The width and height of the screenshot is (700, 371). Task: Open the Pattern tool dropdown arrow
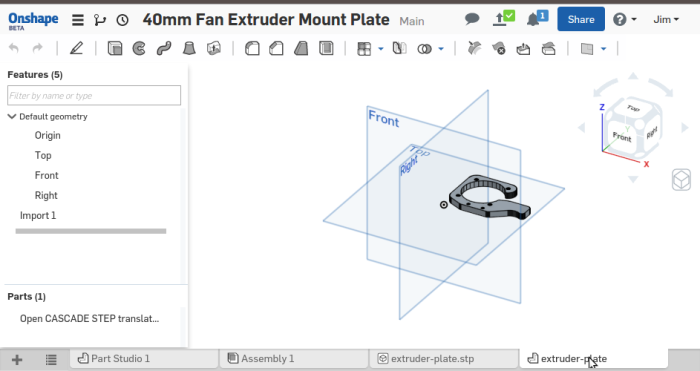point(381,49)
